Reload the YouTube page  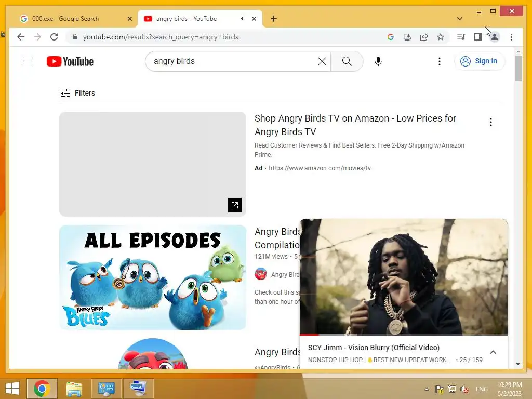[54, 37]
